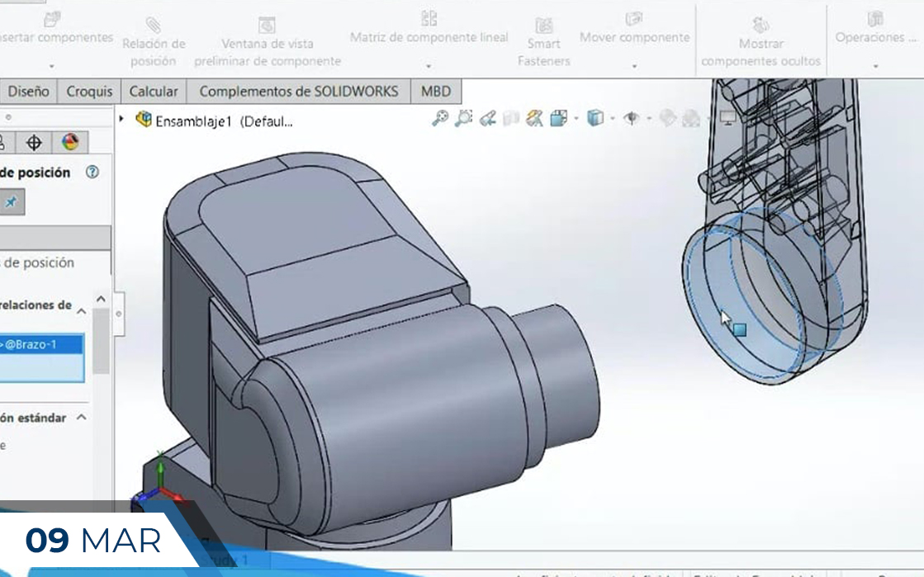Switch to the Diseño tab
Image resolution: width=924 pixels, height=577 pixels.
[x=28, y=92]
